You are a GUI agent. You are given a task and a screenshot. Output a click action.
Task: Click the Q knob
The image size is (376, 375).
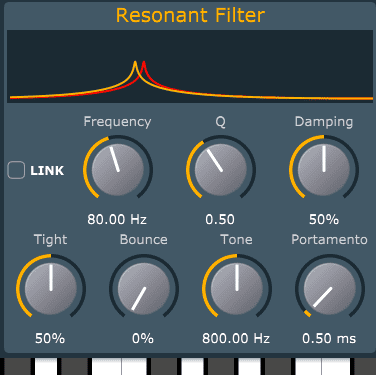[221, 170]
